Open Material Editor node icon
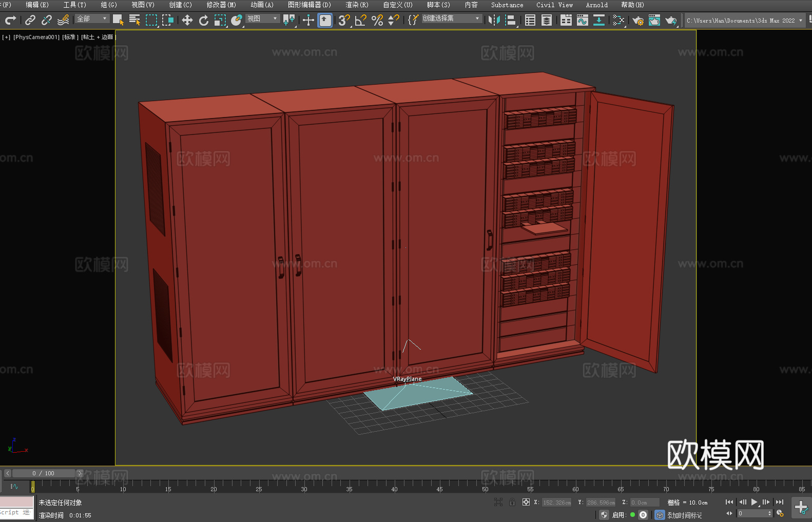Screen dimensions: 812x522 click(x=618, y=20)
